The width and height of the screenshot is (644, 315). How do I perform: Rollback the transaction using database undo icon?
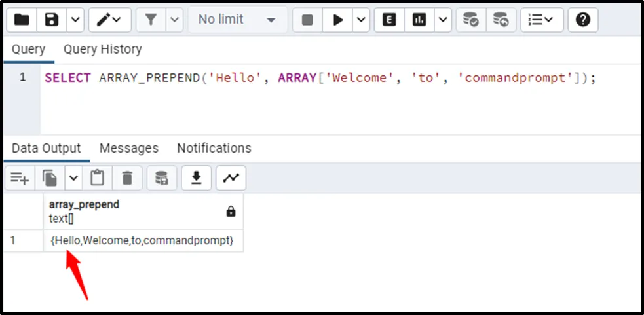point(501,20)
